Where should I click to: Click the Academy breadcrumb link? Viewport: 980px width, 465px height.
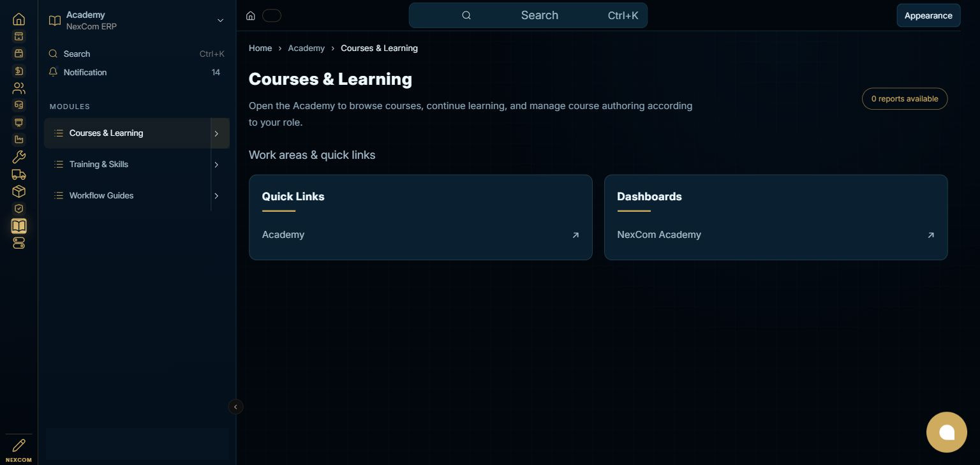pos(306,48)
